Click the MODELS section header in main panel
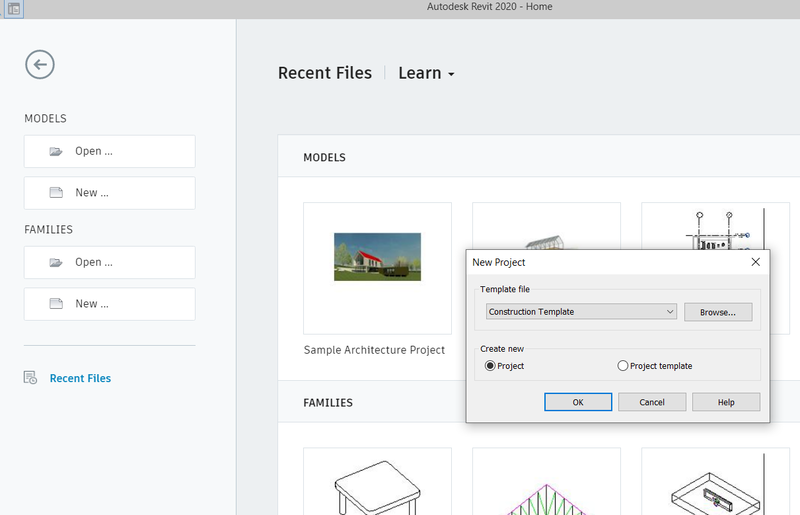Image resolution: width=800 pixels, height=515 pixels. (x=324, y=158)
